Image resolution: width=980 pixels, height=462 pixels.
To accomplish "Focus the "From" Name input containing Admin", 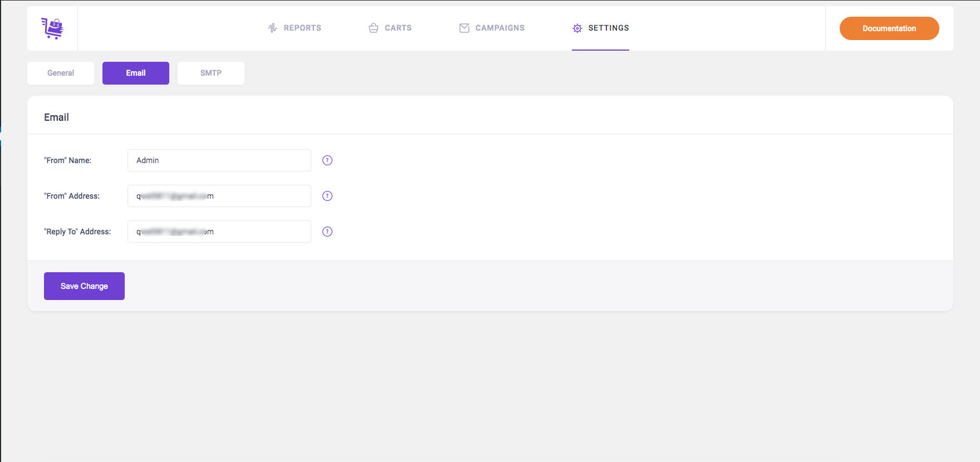I will click(x=219, y=160).
